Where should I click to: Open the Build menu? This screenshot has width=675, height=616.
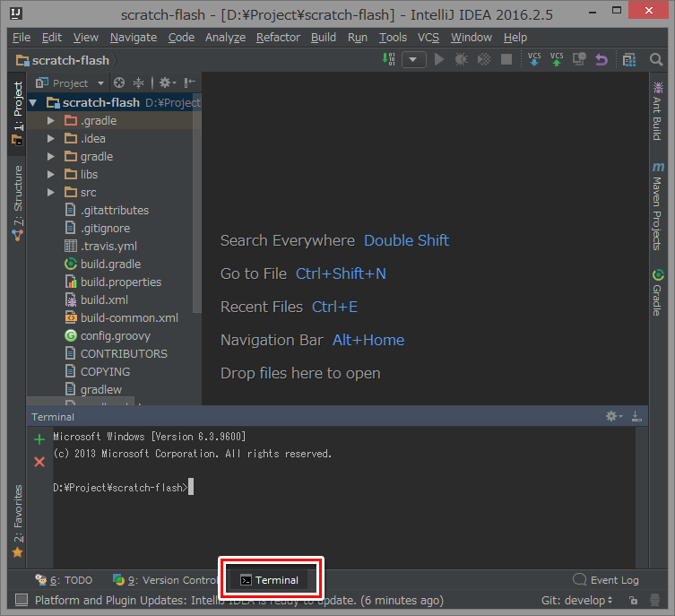tap(324, 38)
